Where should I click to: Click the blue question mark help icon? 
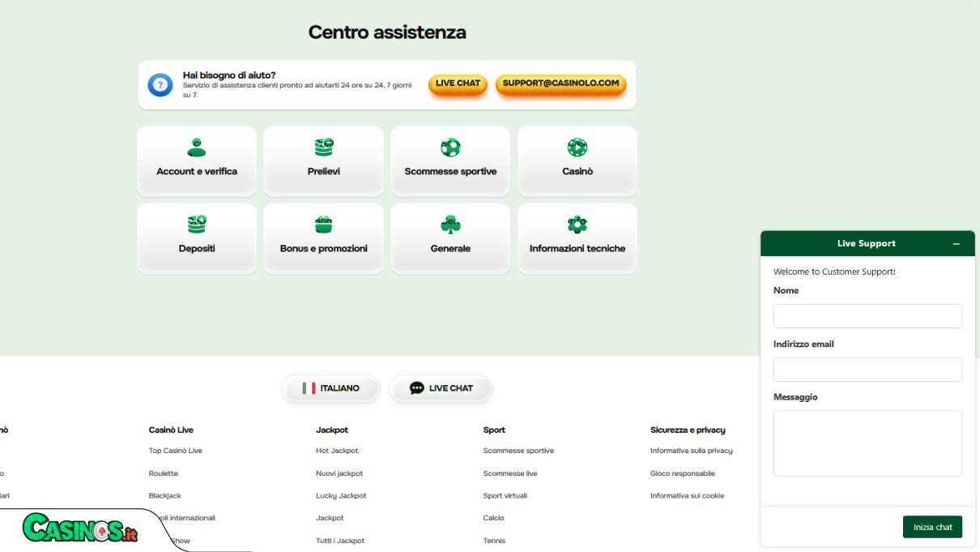[x=160, y=84]
